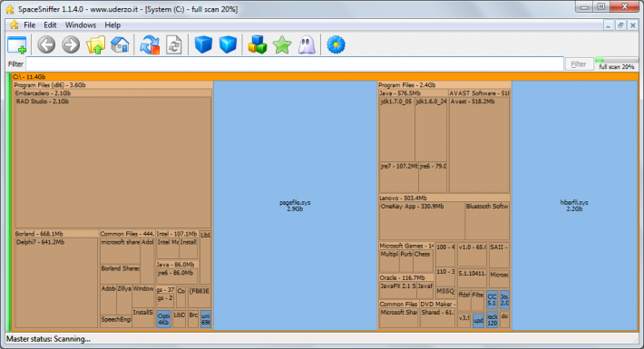Click the Filter button
644x349 pixels.
(579, 64)
